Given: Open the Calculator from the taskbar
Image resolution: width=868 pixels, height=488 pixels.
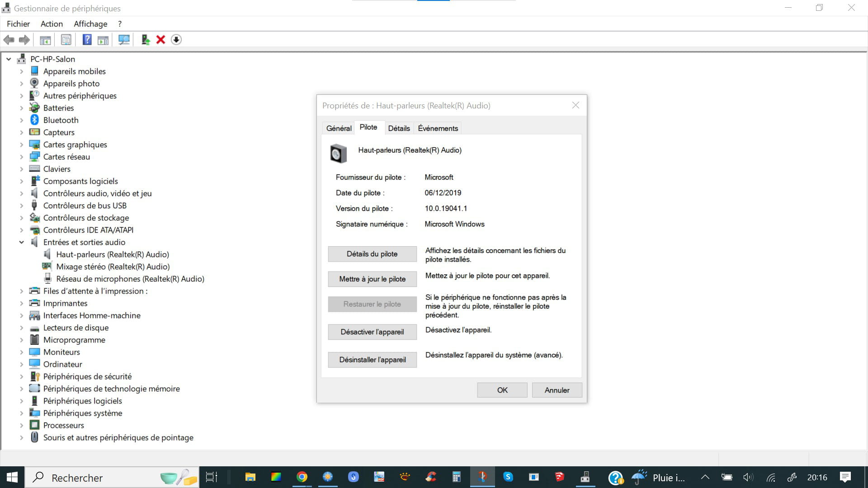Looking at the screenshot, I should (456, 477).
